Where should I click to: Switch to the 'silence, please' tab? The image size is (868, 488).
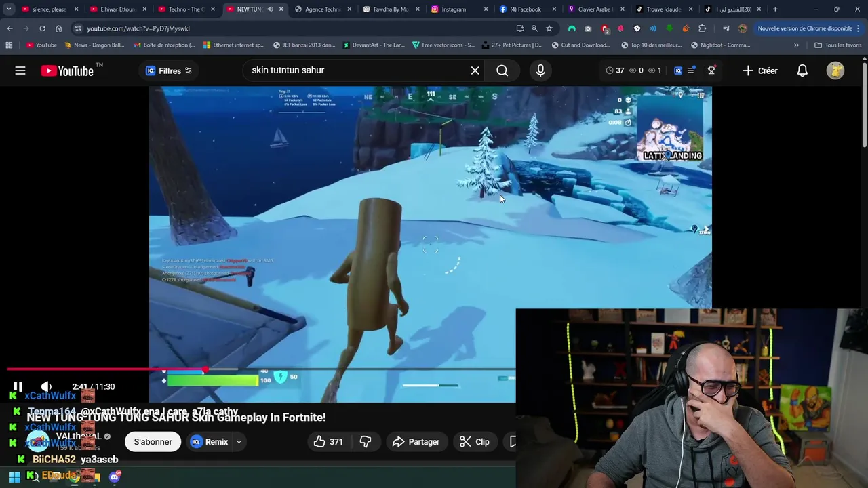pos(49,9)
